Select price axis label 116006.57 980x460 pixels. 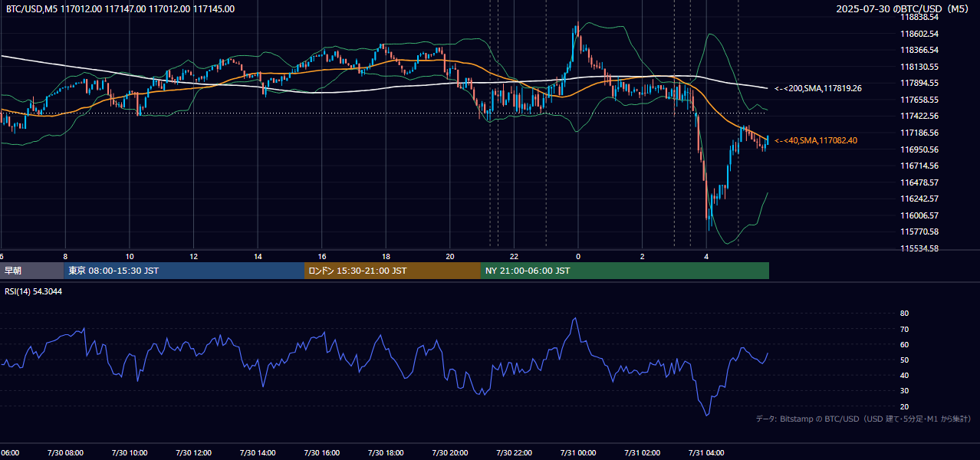[x=919, y=215]
